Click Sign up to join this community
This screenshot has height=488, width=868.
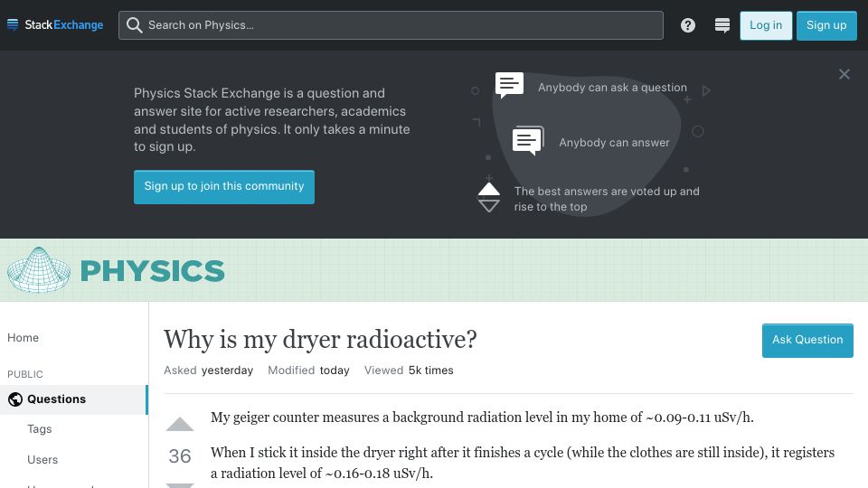coord(224,187)
